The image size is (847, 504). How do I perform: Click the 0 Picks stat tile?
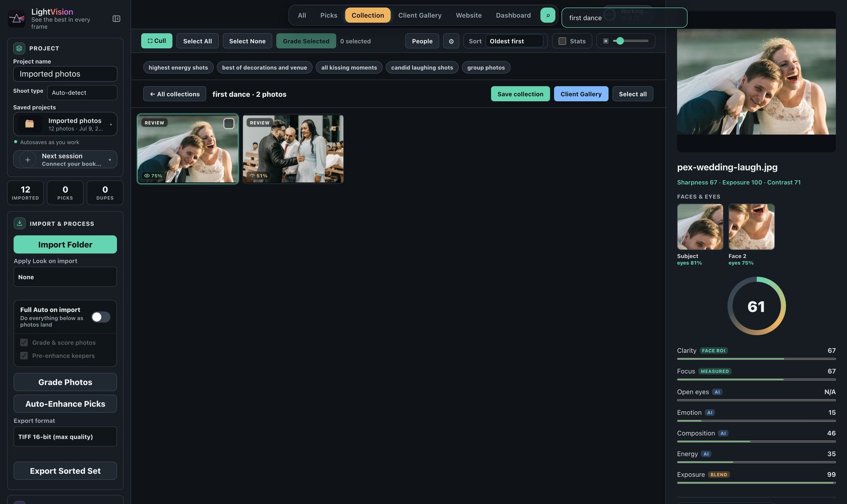(65, 193)
